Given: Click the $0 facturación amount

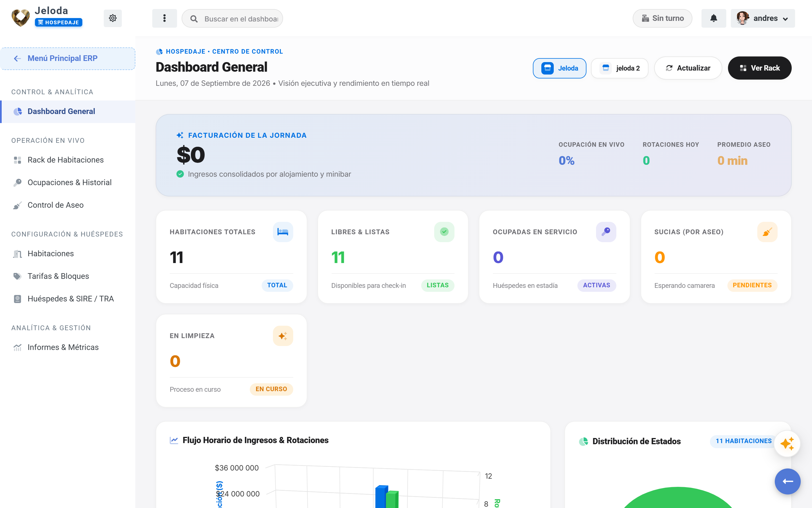Looking at the screenshot, I should pyautogui.click(x=191, y=155).
